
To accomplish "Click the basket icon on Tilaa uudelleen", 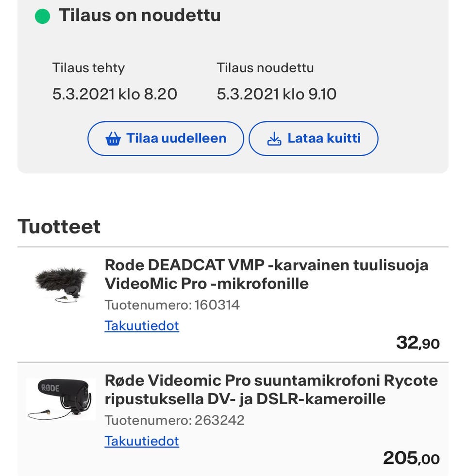I will pyautogui.click(x=113, y=139).
